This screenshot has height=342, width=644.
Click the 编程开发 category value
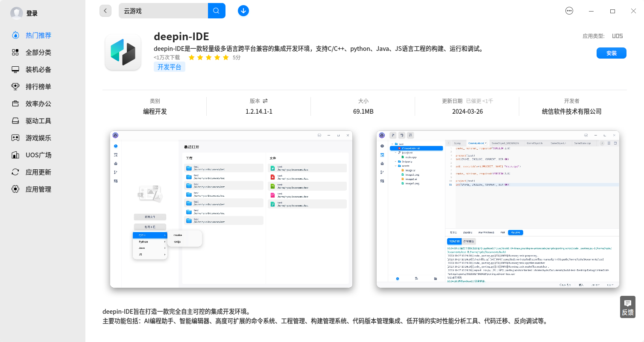click(155, 111)
